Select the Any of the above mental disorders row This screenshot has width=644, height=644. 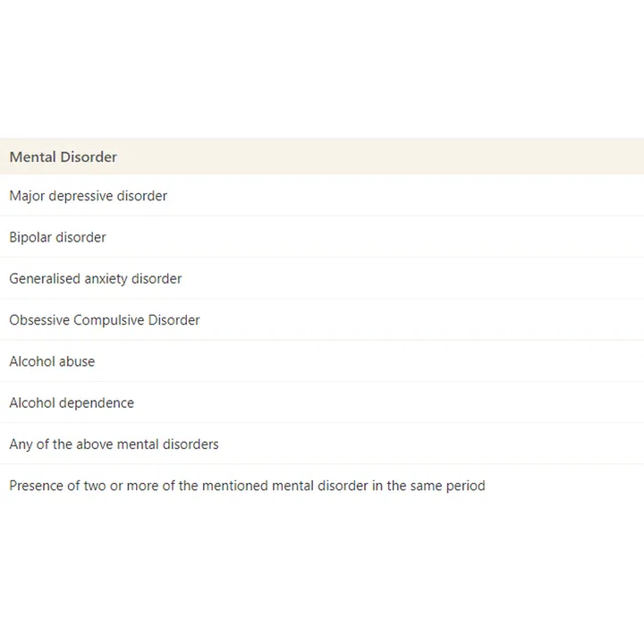pyautogui.click(x=114, y=445)
